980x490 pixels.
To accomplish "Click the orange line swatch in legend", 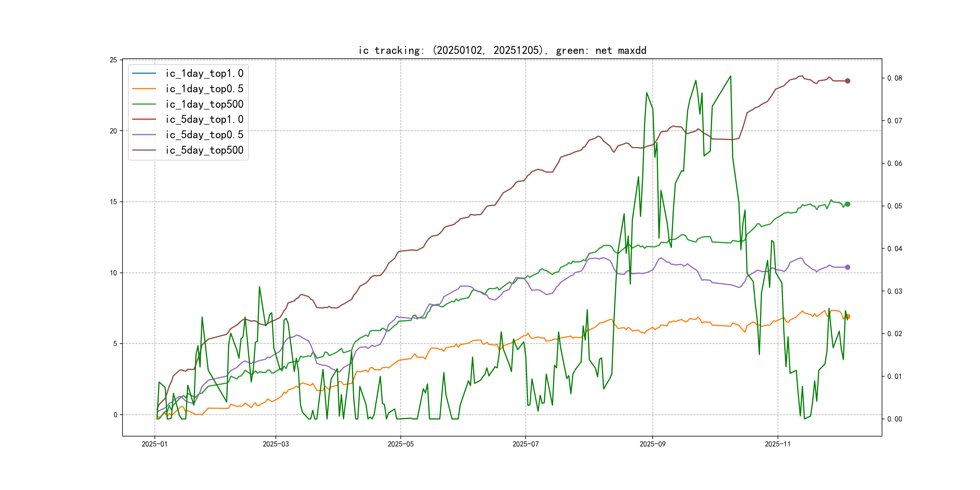I will pos(144,89).
